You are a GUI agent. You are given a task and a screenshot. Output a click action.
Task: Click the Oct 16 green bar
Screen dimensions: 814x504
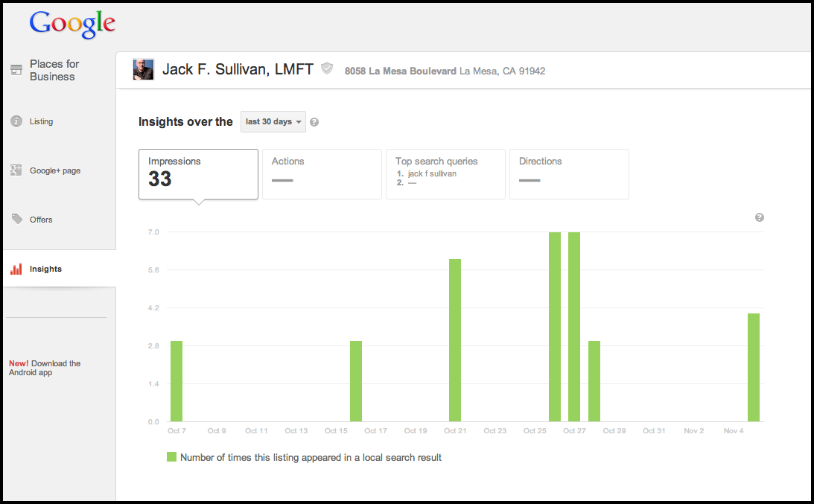pos(355,381)
